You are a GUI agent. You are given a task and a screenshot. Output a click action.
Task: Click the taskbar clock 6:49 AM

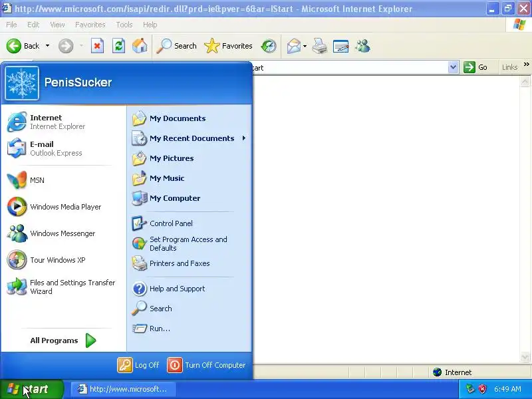click(507, 389)
